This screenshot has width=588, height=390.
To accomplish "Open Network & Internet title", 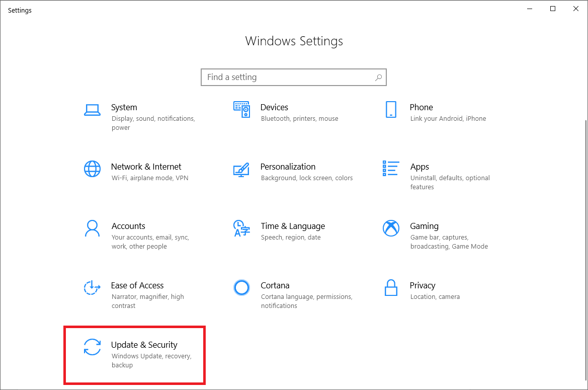I will click(146, 167).
